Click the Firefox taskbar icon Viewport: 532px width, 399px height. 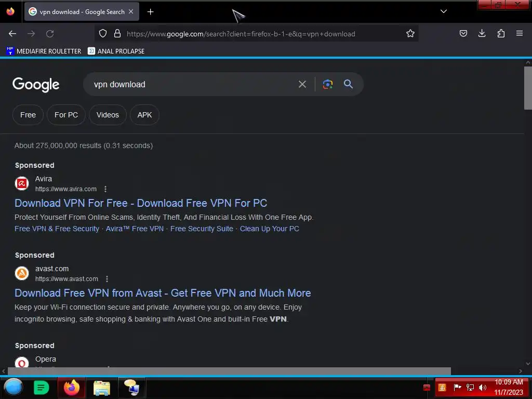(71, 388)
